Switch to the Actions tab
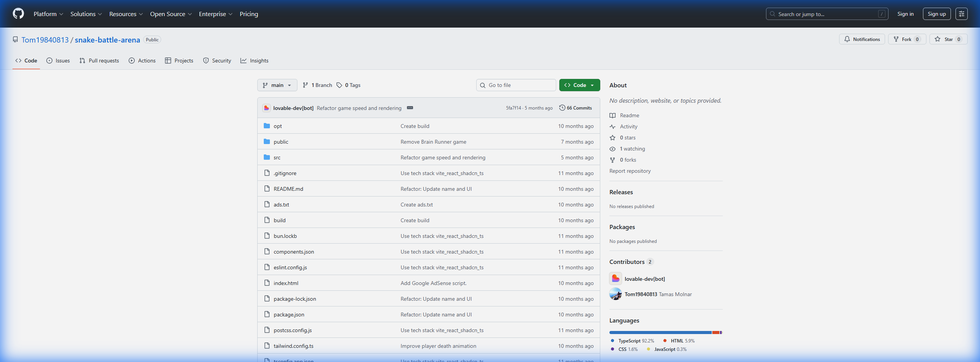Image resolution: width=980 pixels, height=362 pixels. click(142, 61)
